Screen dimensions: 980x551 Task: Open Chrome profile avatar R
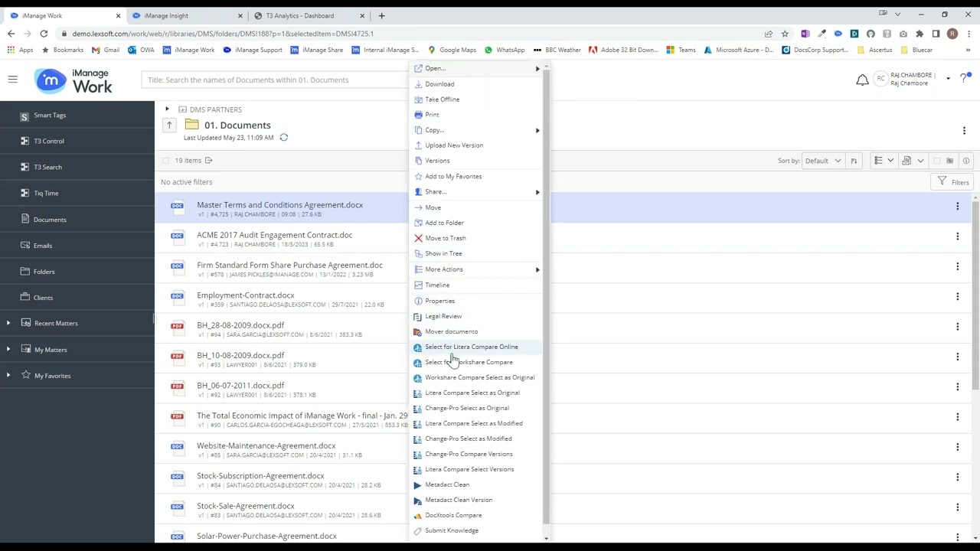pyautogui.click(x=952, y=34)
